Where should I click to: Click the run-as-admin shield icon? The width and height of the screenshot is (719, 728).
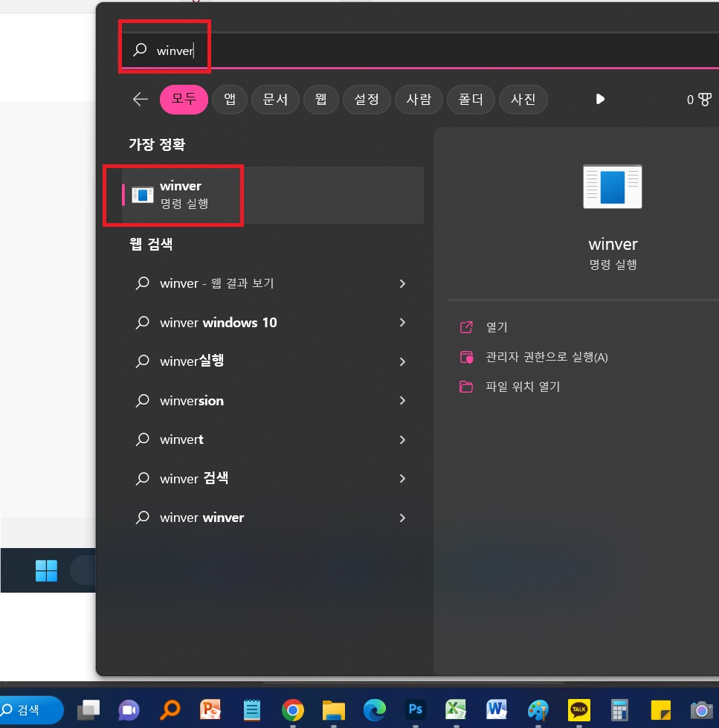(x=466, y=357)
